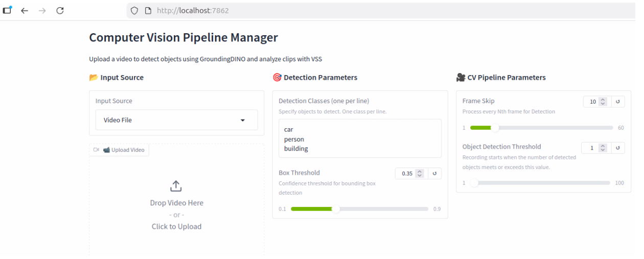The width and height of the screenshot is (644, 259).
Task: Click the "Click to Upload" text
Action: 176,226
